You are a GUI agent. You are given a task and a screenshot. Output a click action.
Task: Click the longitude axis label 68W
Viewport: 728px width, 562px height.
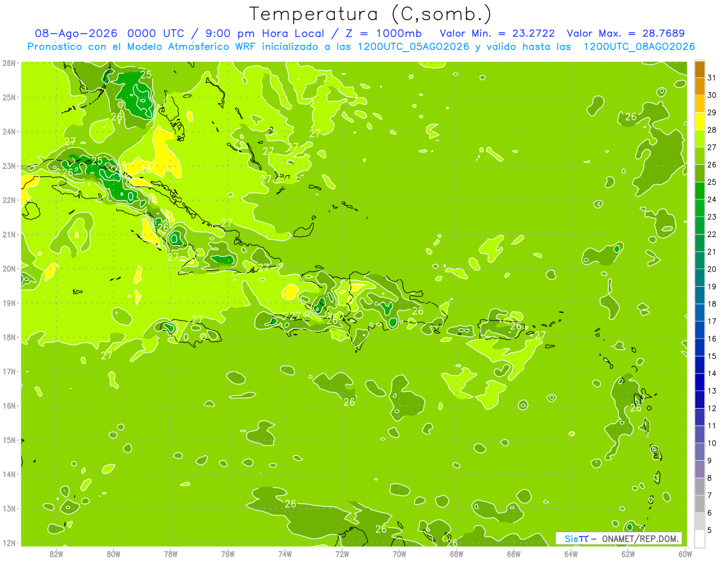pos(457,554)
